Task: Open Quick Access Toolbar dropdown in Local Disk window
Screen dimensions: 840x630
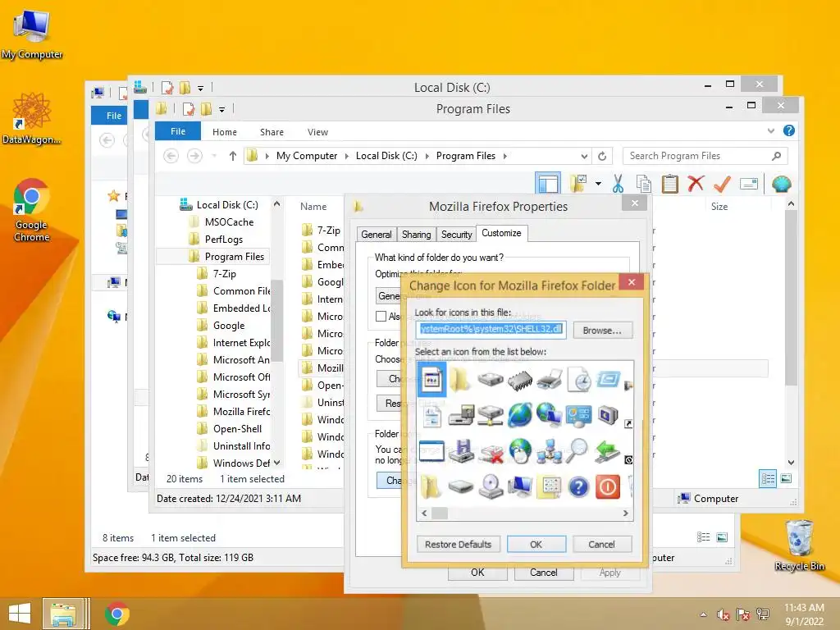Action: click(200, 88)
